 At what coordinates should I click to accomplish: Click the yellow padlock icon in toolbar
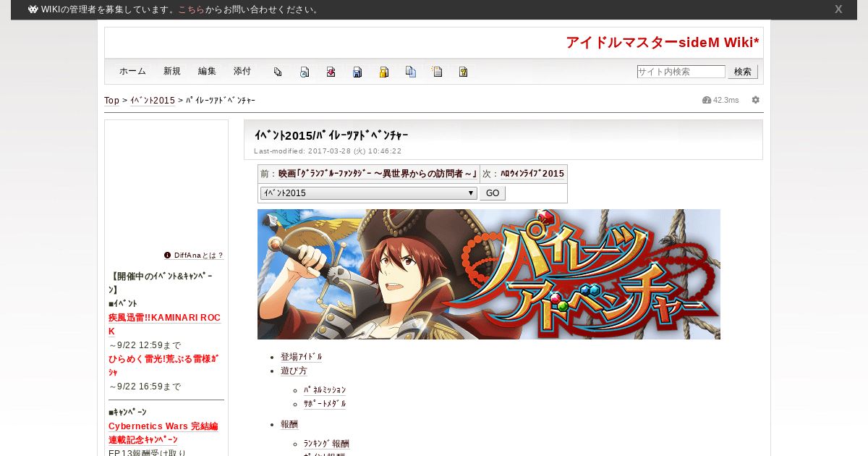(x=384, y=72)
